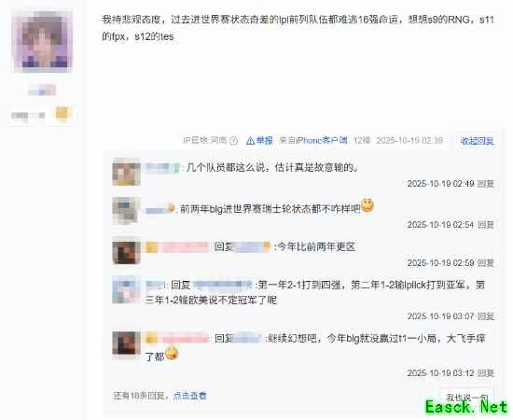Click 回复 next to the 02:54 timestamp

click(486, 225)
